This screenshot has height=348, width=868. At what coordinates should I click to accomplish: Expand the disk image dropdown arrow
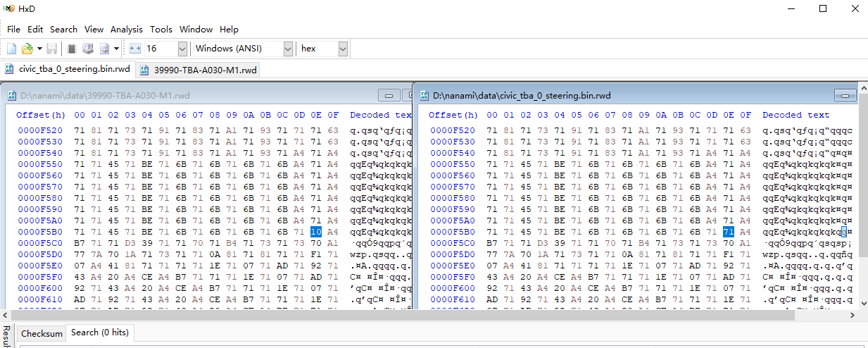116,49
